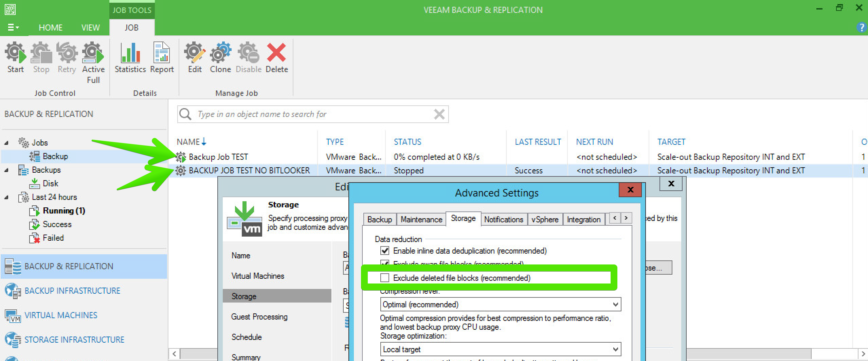Close the Advanced Settings dialog
The image size is (868, 361).
tap(630, 190)
